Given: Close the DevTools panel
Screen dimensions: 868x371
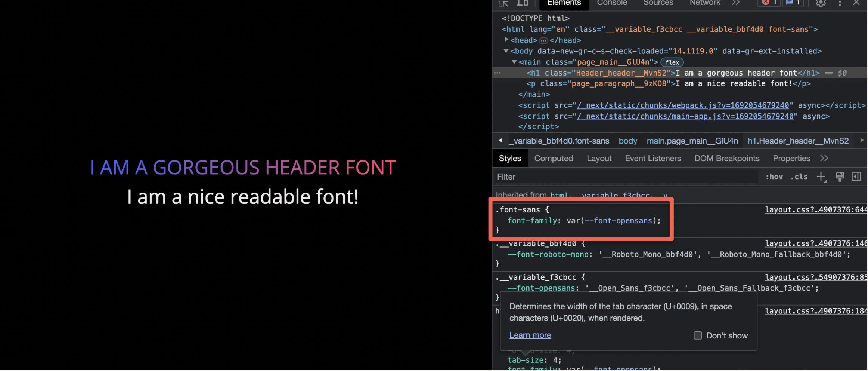Looking at the screenshot, I should point(856,3).
